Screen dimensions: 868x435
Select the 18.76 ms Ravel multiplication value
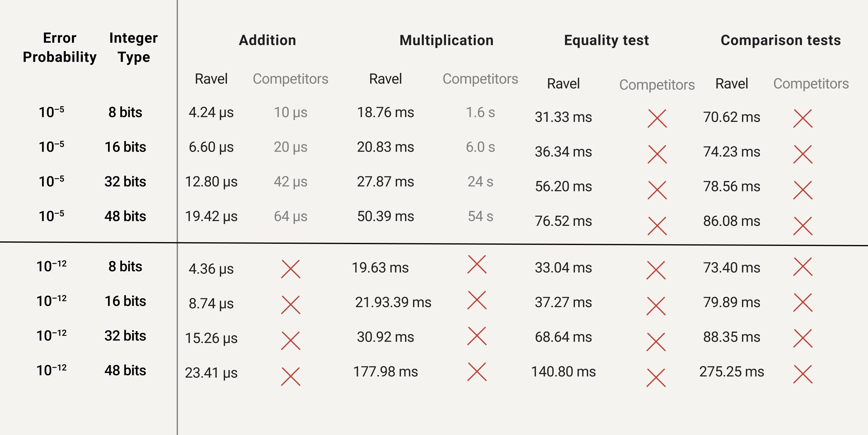coord(385,112)
